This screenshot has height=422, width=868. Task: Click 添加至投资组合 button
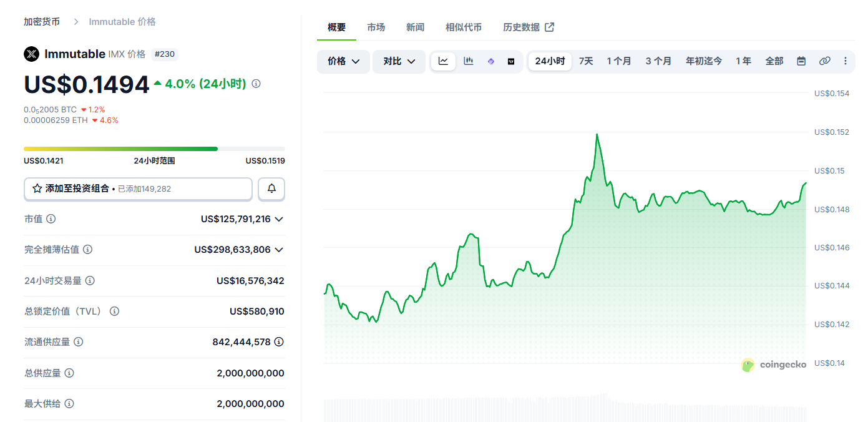point(138,189)
